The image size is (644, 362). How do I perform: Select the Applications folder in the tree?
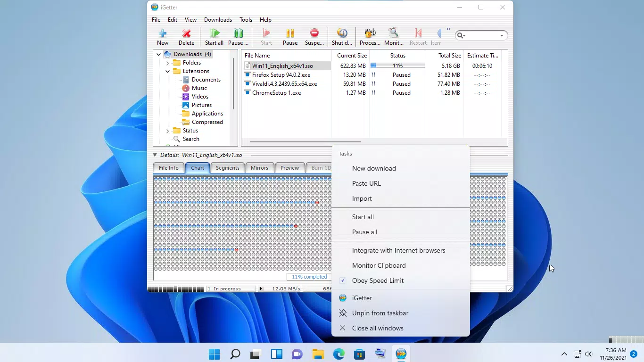pyautogui.click(x=207, y=114)
